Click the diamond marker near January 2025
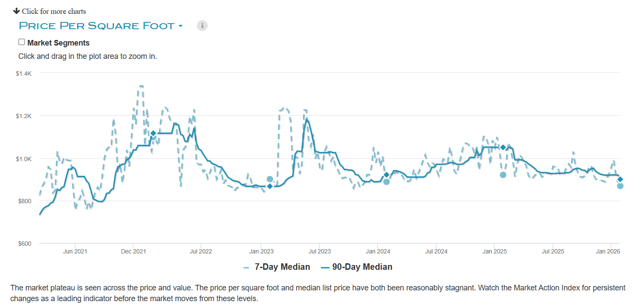 tap(503, 147)
